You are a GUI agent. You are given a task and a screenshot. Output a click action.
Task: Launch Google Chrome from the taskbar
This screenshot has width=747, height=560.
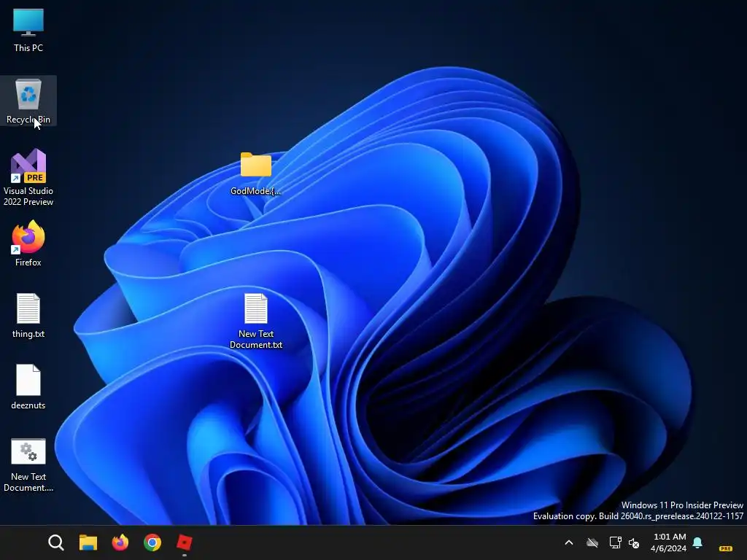pyautogui.click(x=152, y=542)
